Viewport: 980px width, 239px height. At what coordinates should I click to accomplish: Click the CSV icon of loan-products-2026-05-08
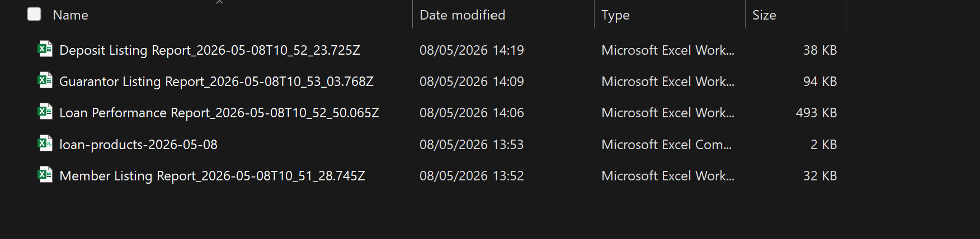click(x=45, y=144)
